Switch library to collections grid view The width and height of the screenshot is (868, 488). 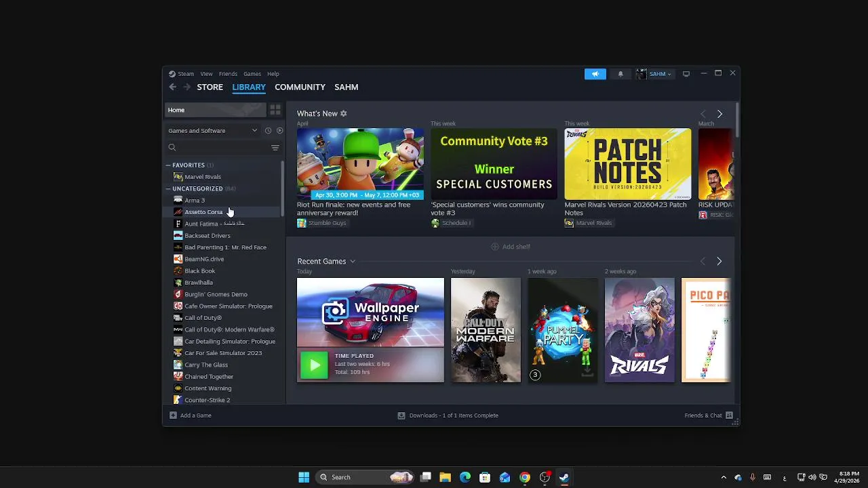click(x=275, y=110)
